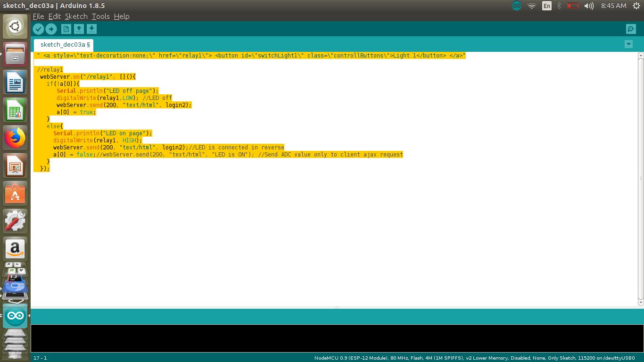Click the black console output area
Image resolution: width=644 pixels, height=362 pixels.
pos(337,338)
